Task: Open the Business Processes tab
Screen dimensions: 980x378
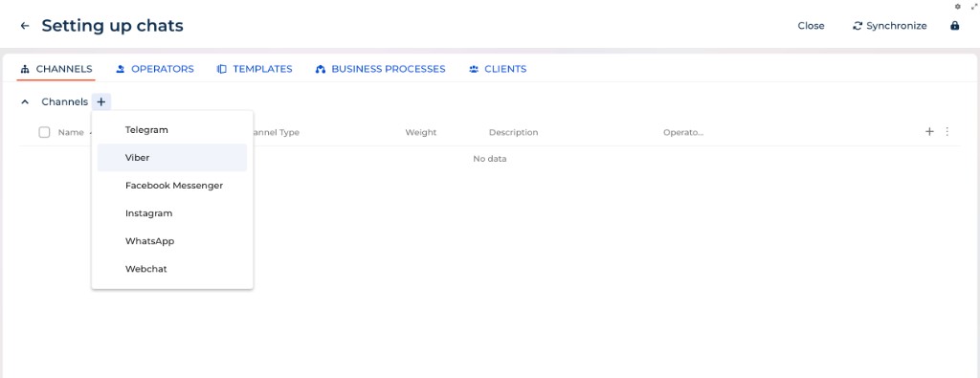Action: coord(381,69)
